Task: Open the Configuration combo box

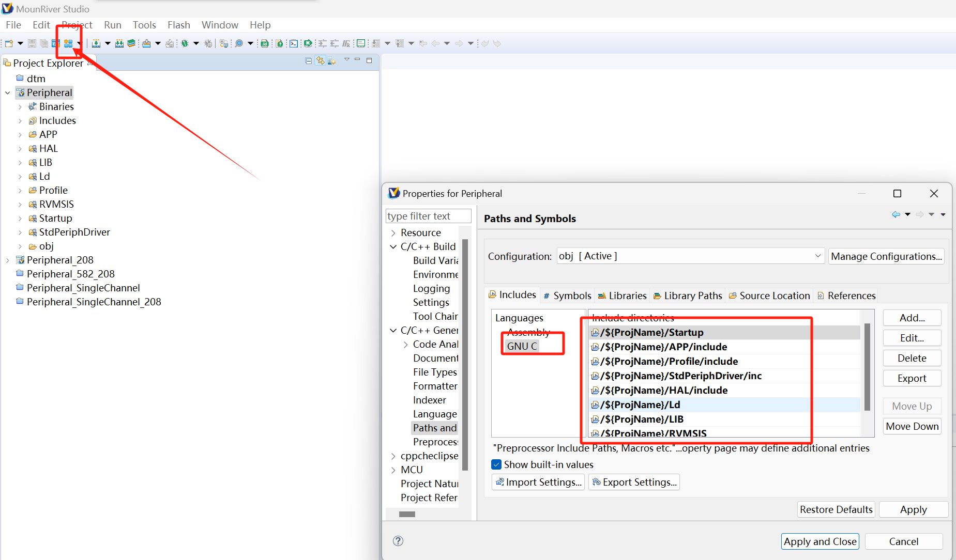Action: (x=690, y=256)
